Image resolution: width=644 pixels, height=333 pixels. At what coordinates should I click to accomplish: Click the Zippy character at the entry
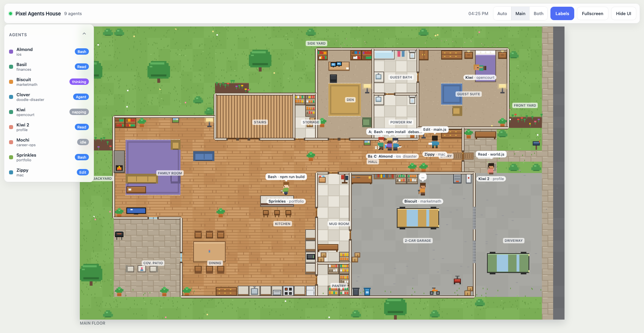tap(435, 142)
